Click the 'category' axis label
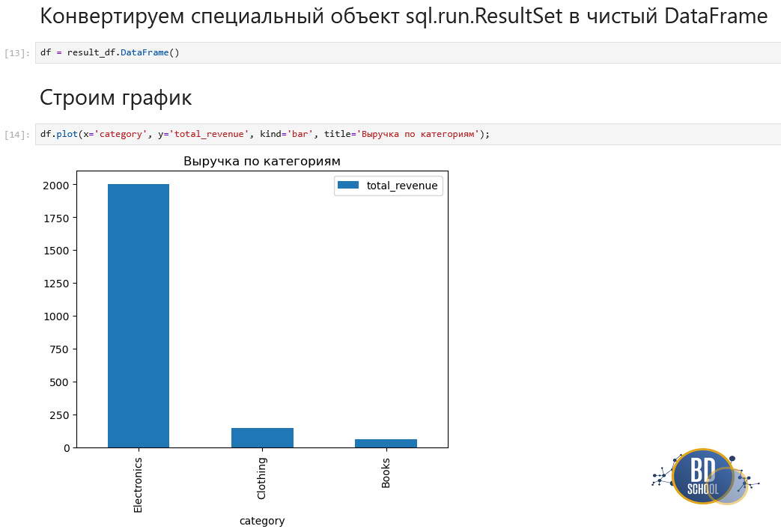The width and height of the screenshot is (781, 532). point(261,520)
